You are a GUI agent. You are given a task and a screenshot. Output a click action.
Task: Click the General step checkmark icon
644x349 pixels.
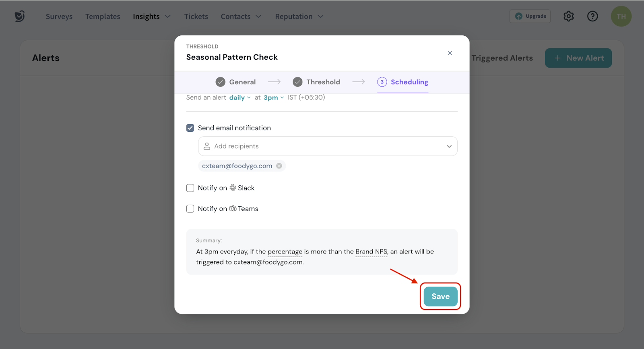pyautogui.click(x=220, y=82)
